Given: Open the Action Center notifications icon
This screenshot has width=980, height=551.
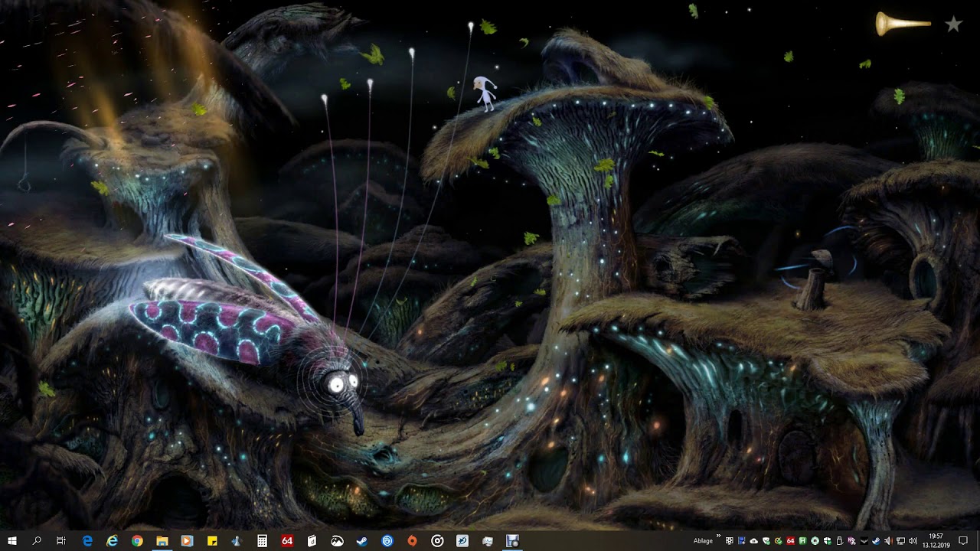Looking at the screenshot, I should pos(963,541).
